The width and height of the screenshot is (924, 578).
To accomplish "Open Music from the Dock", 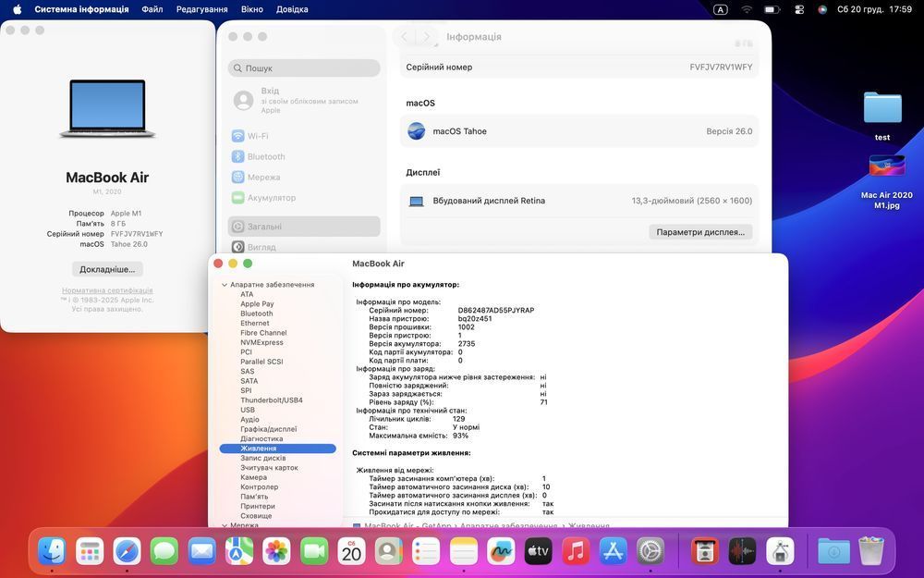I will coord(576,552).
